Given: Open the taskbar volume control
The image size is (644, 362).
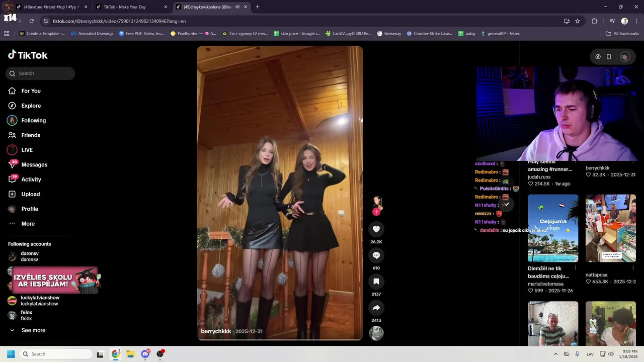Looking at the screenshot, I should 611,354.
